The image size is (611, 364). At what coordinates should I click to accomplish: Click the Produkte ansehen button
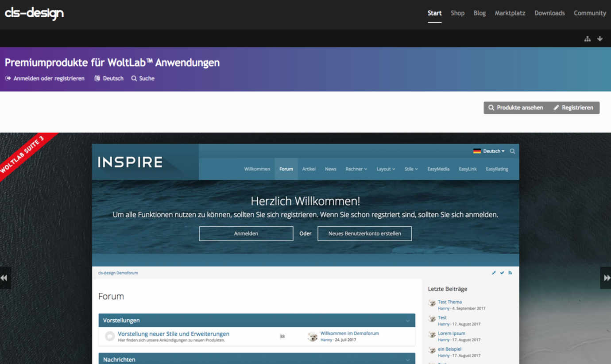coord(515,108)
